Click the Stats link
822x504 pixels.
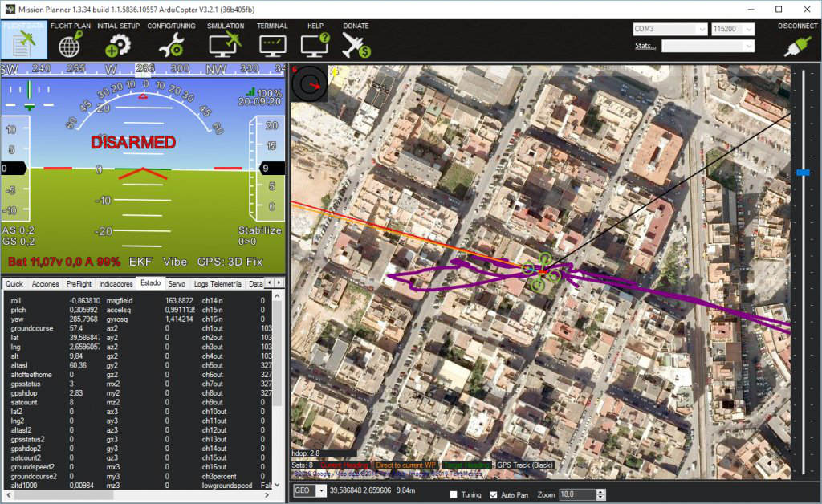point(645,46)
